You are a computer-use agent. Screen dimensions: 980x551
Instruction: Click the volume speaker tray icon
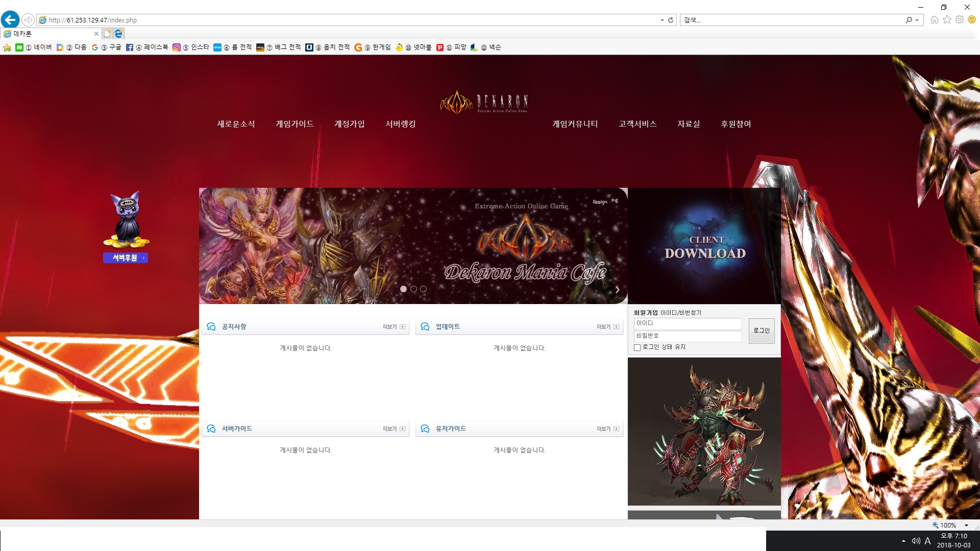point(916,541)
